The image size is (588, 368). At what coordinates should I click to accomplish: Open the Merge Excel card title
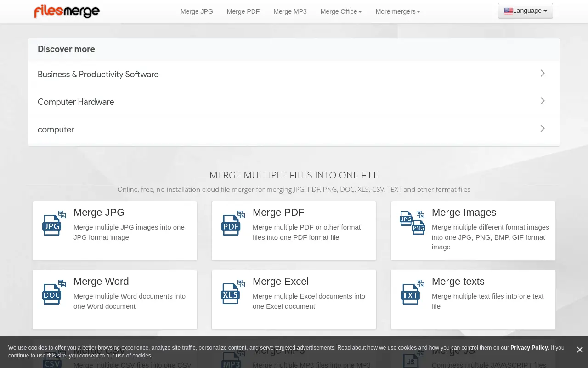coord(281,282)
